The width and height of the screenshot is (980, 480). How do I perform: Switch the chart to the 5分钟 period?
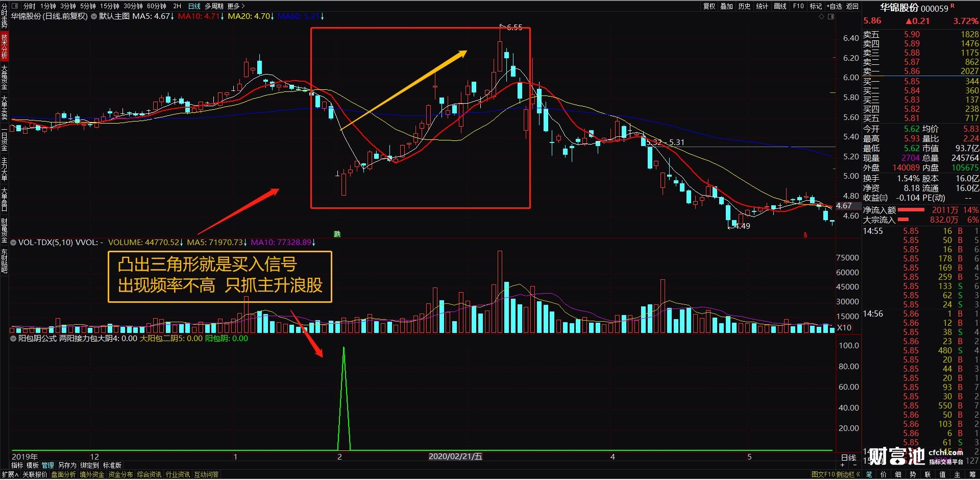pyautogui.click(x=88, y=6)
